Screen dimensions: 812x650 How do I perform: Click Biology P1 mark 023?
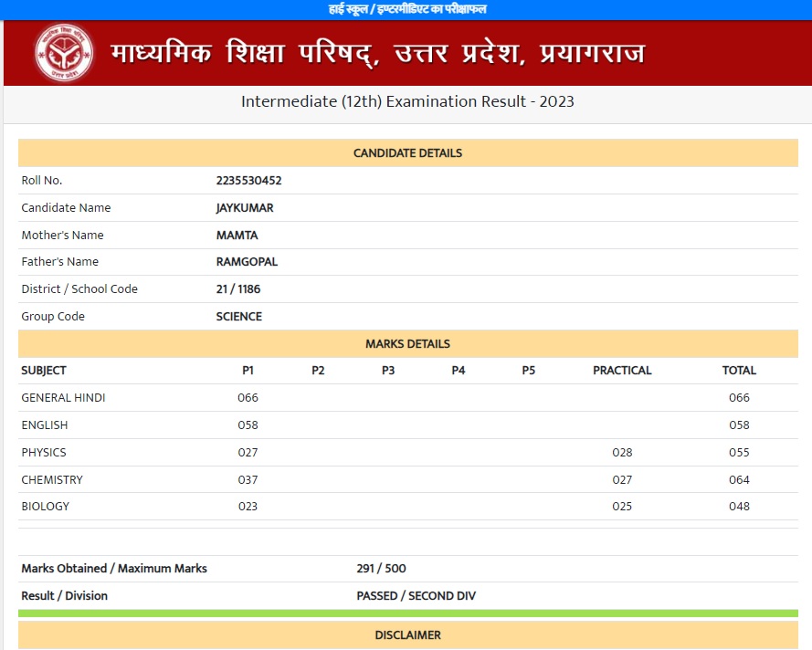tap(248, 506)
